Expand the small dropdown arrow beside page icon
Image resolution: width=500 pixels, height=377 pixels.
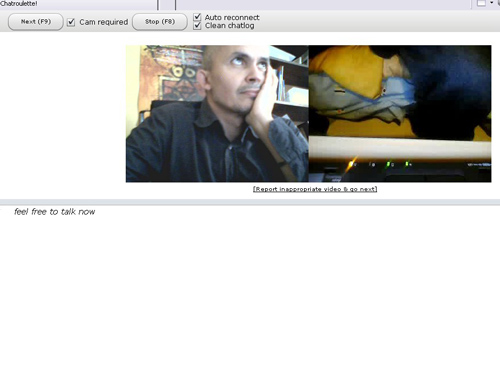point(491,3)
